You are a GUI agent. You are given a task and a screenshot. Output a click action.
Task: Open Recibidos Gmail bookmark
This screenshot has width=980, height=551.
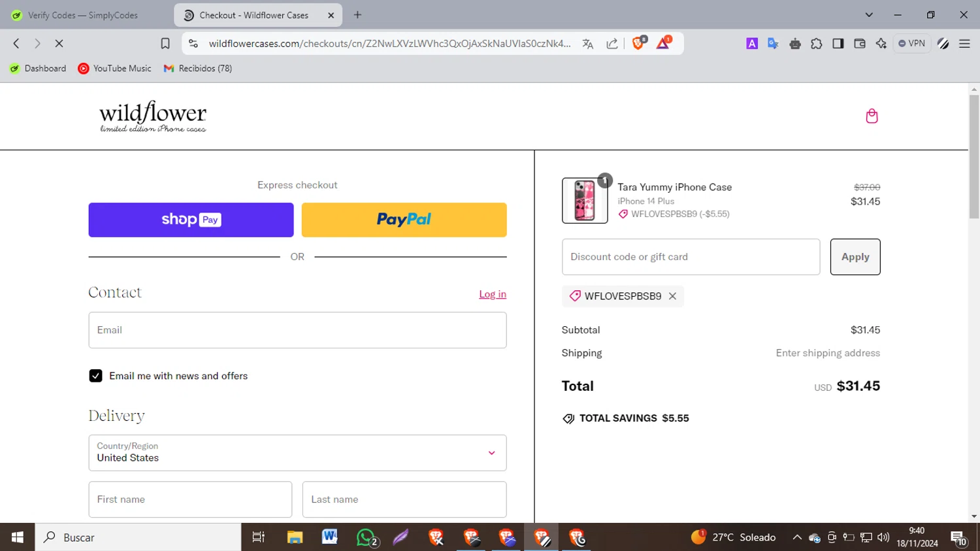click(x=198, y=68)
